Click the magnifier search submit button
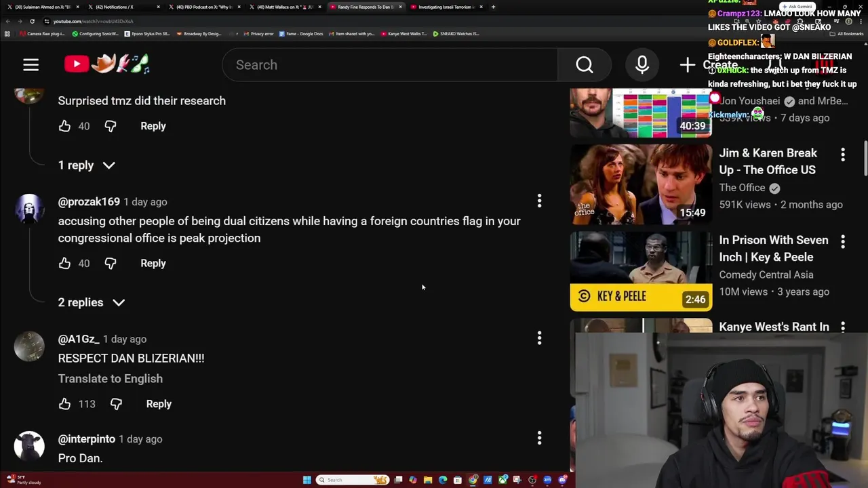The height and width of the screenshot is (488, 868). tap(585, 65)
